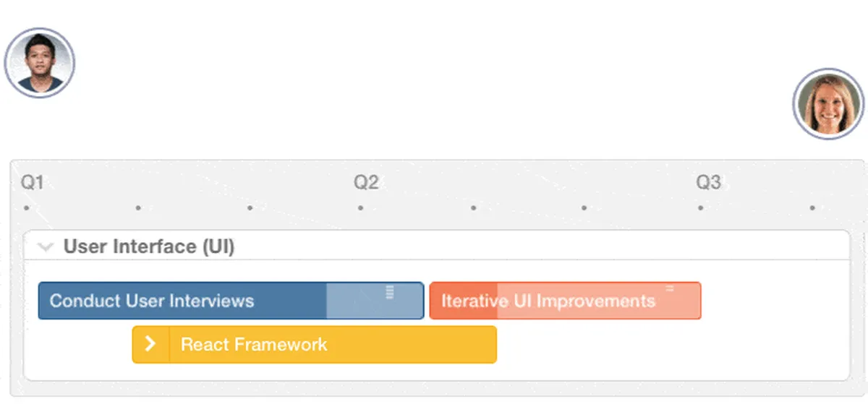Click grip handle on Iterative UI Improvements bar

coord(670,289)
